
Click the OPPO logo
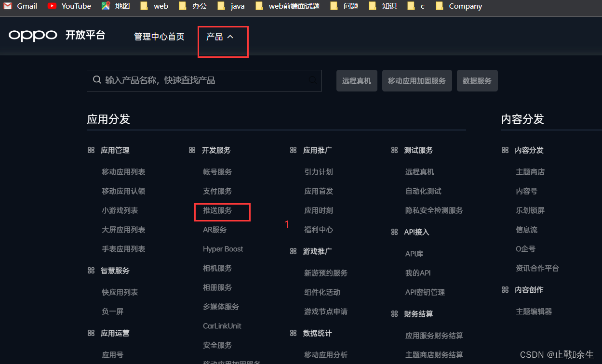pos(33,36)
